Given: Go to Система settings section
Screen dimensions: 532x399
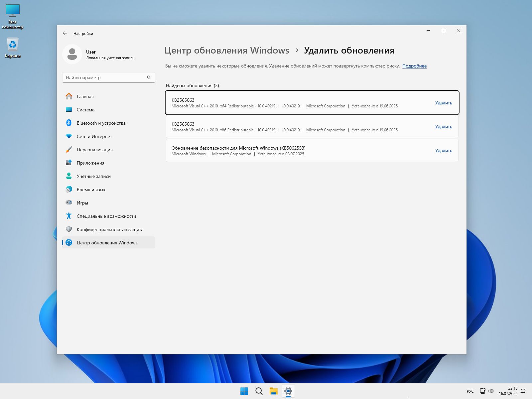Looking at the screenshot, I should pos(109,110).
